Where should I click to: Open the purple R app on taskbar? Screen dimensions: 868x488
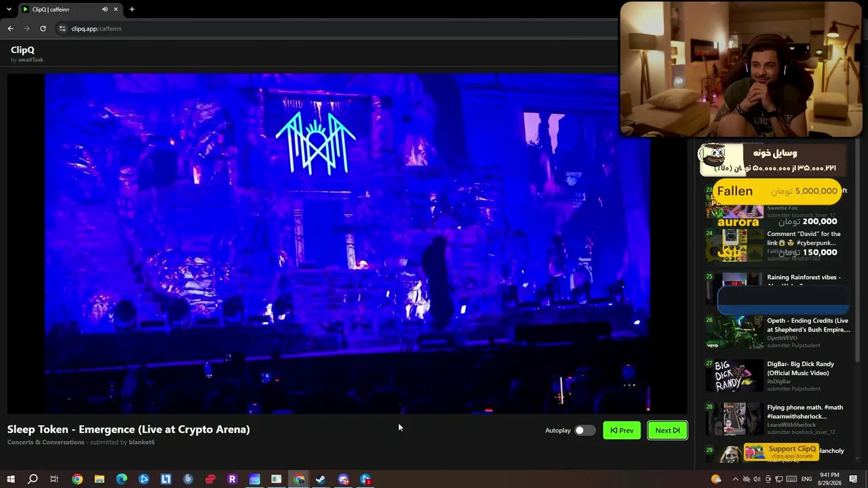[232, 479]
